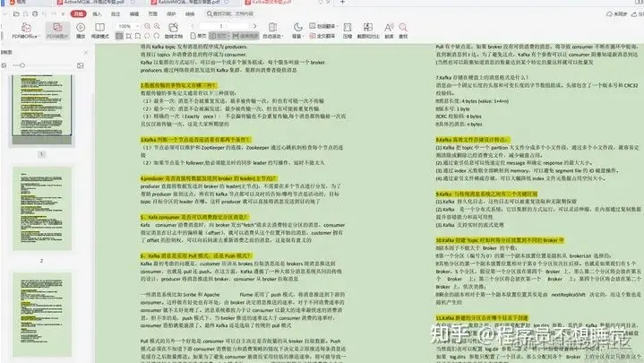Expand the PDF to Office dropdown arrow
The image size is (644, 363).
click(x=39, y=37)
